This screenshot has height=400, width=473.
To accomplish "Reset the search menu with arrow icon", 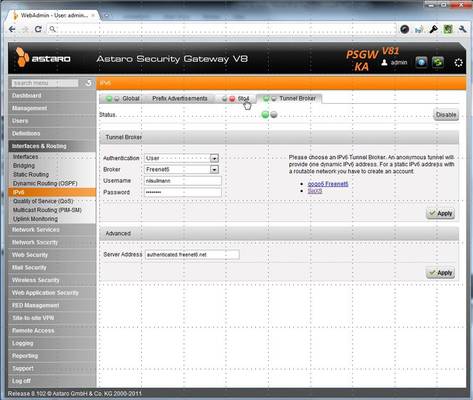I will (x=88, y=83).
